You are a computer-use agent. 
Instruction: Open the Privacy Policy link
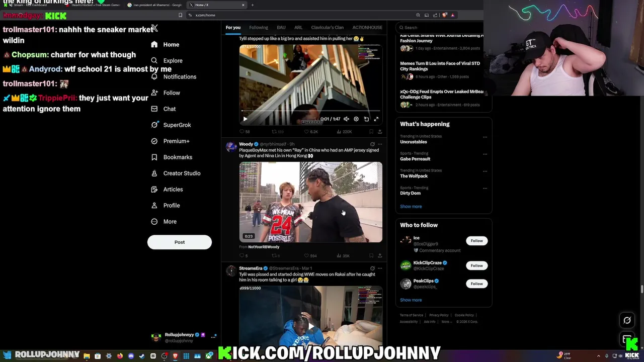(x=439, y=315)
